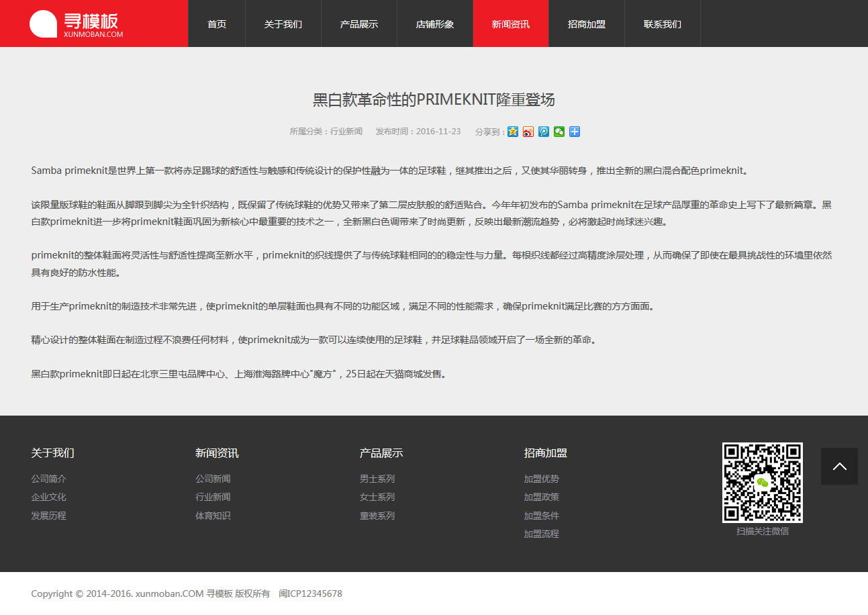Screen dimensions: 868x615
Task: Open footer link 加盟政策
Action: pos(542,497)
